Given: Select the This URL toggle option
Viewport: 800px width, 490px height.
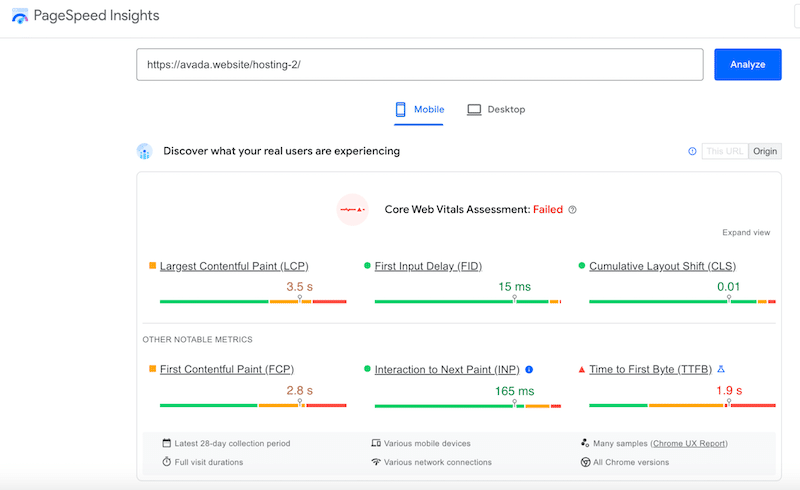Looking at the screenshot, I should coord(725,151).
